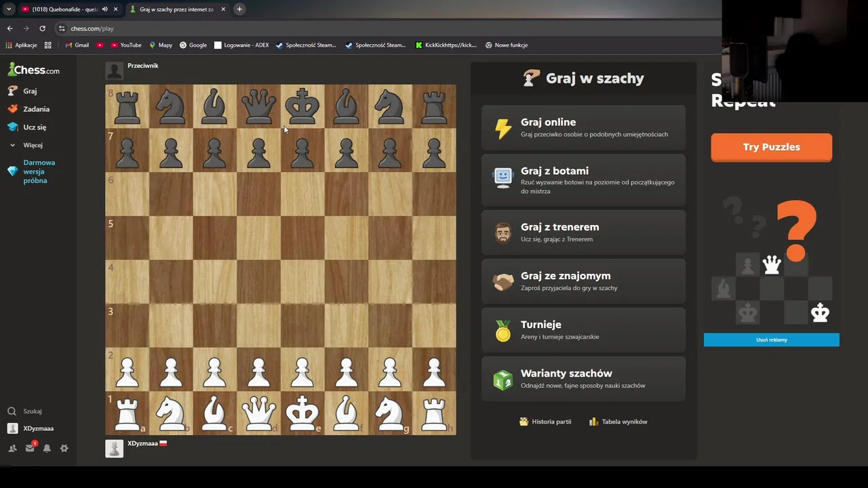Viewport: 868px width, 488px height.
Task: Mute the audio icon on YouTube tab
Action: tap(104, 9)
